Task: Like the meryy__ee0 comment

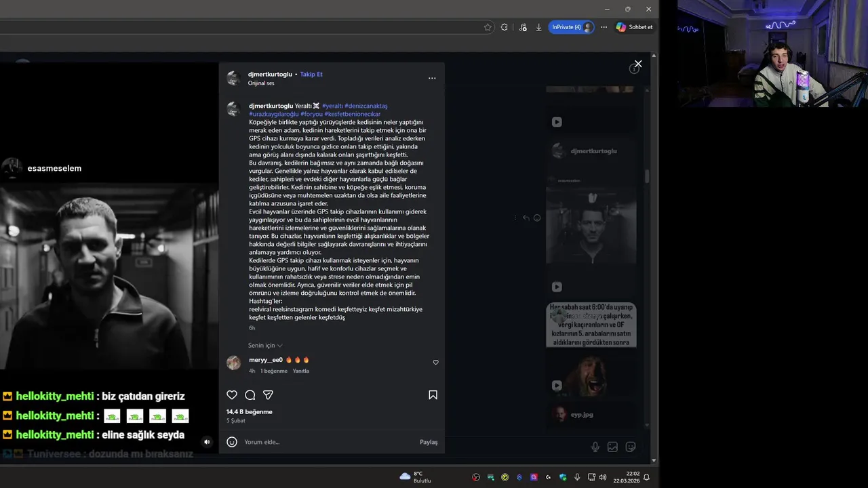Action: (x=435, y=362)
